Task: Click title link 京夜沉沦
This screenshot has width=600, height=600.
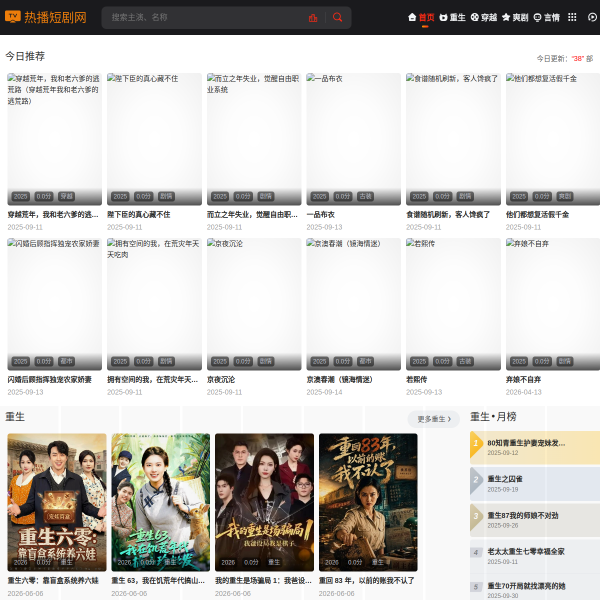Action: click(221, 380)
